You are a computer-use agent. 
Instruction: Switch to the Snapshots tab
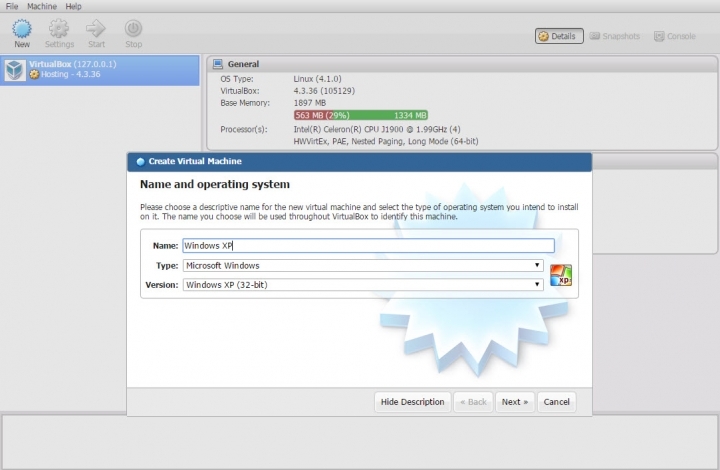(615, 36)
